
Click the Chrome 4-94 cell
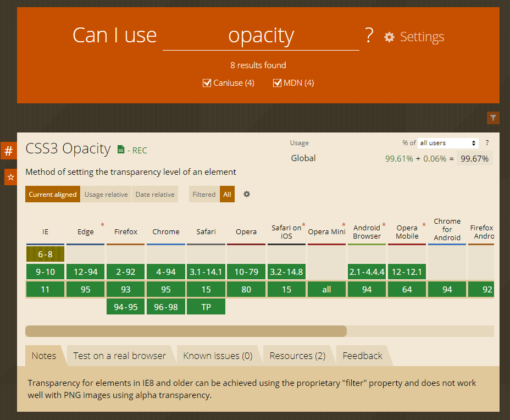pos(166,272)
